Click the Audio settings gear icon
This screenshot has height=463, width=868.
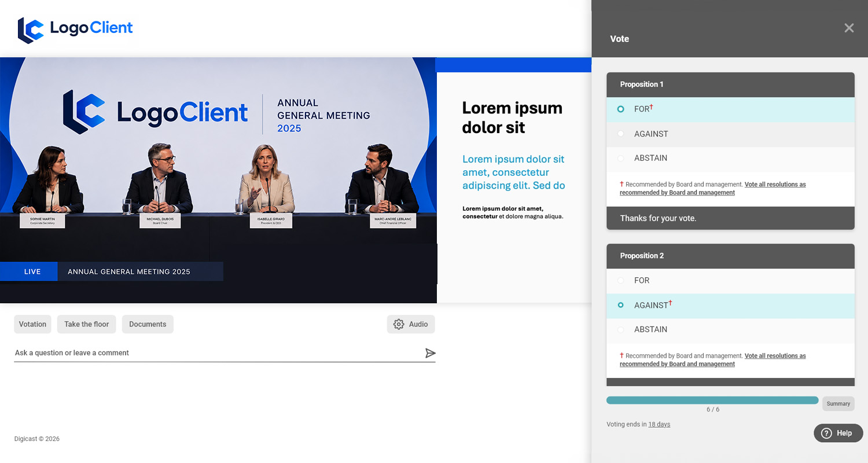pos(399,324)
